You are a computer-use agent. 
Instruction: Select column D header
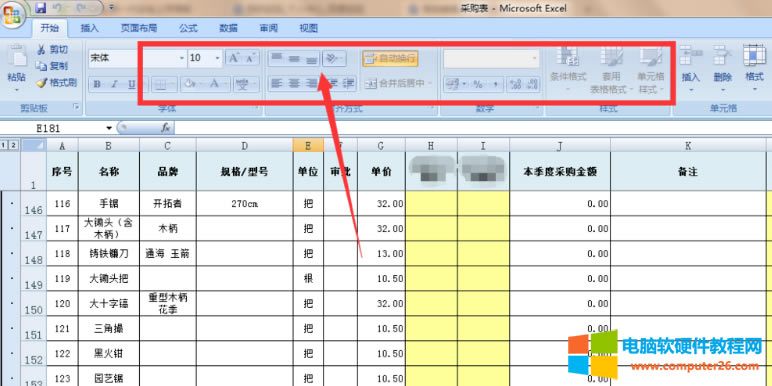point(245,145)
